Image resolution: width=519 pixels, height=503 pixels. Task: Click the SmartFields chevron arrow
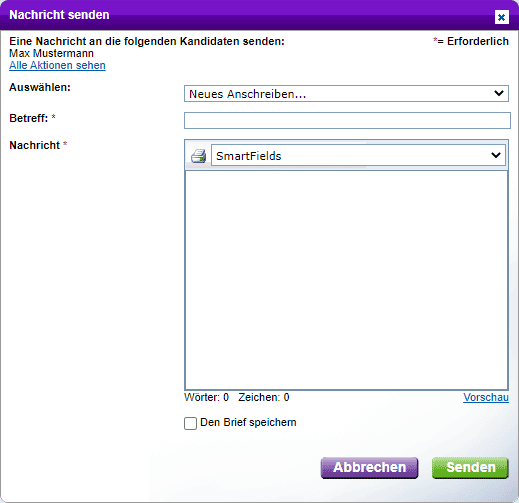point(496,155)
